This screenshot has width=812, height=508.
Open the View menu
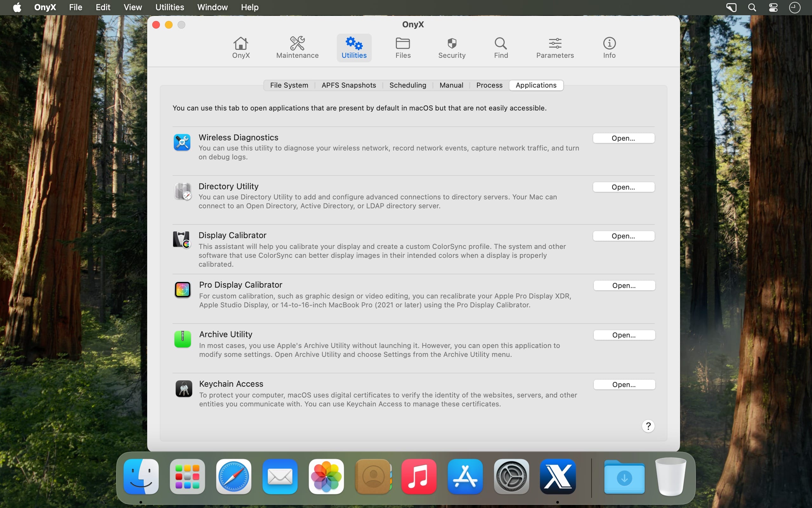point(133,7)
